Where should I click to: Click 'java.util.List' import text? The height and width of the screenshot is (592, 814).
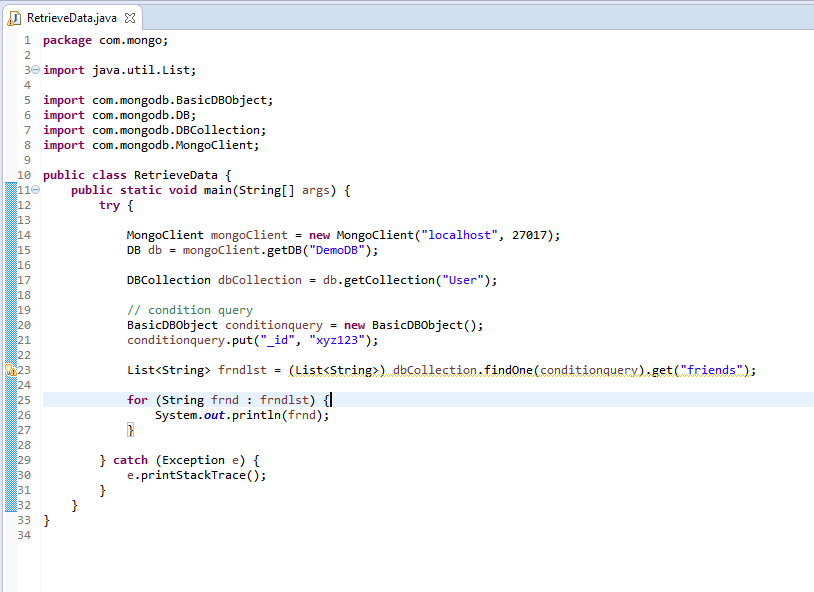click(x=142, y=70)
